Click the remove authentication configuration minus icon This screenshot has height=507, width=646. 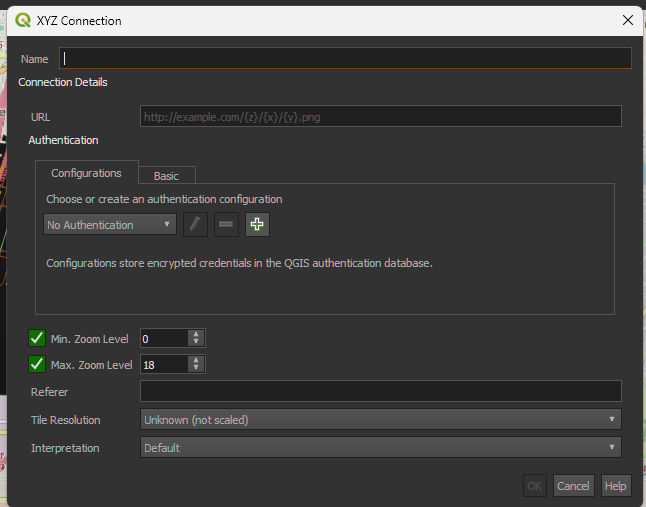227,225
